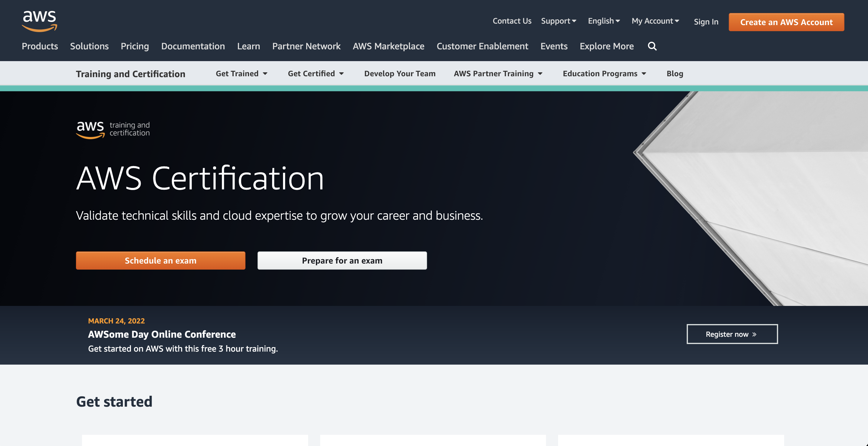This screenshot has width=868, height=446.
Task: Click Create an AWS Account
Action: point(786,22)
